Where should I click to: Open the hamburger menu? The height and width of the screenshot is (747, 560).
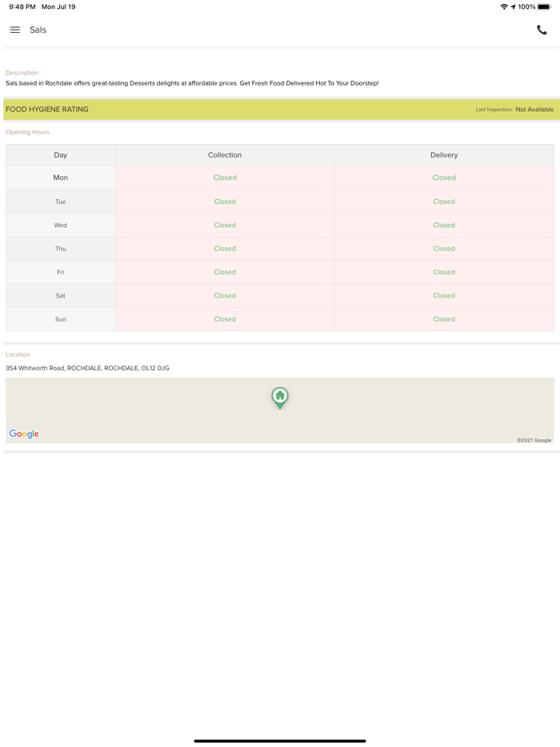(x=14, y=30)
